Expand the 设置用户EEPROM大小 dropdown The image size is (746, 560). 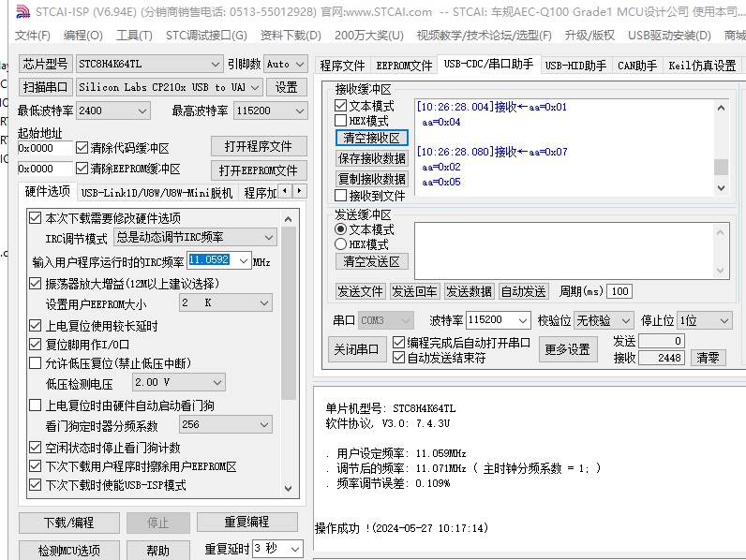pos(264,302)
